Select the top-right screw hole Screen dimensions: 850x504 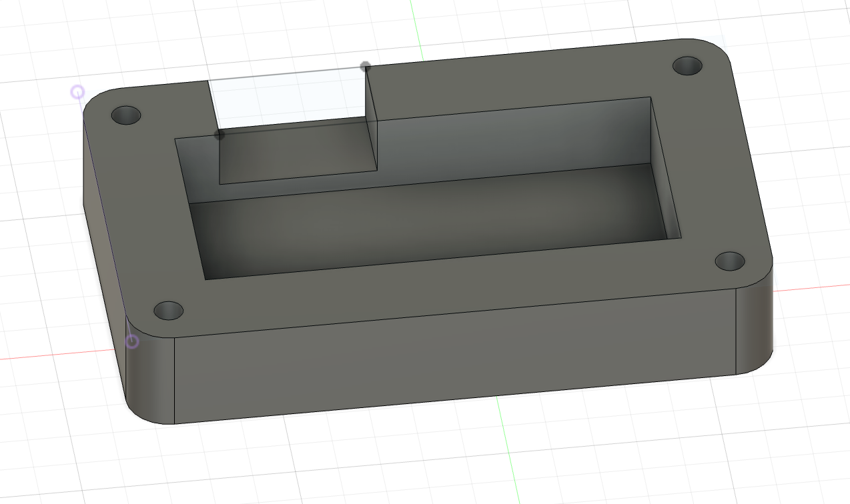(687, 66)
